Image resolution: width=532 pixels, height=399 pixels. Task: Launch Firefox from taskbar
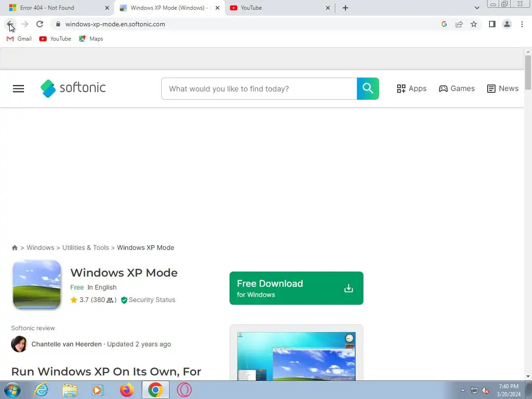127,390
